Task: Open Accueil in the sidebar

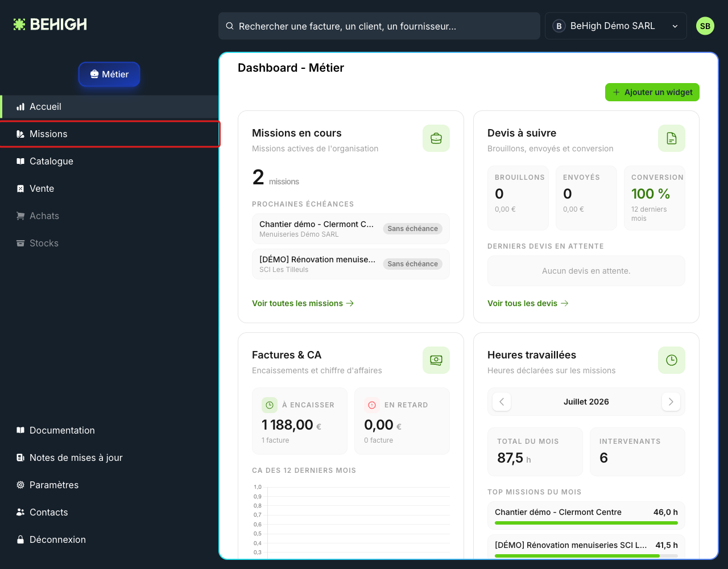Action: pos(109,107)
